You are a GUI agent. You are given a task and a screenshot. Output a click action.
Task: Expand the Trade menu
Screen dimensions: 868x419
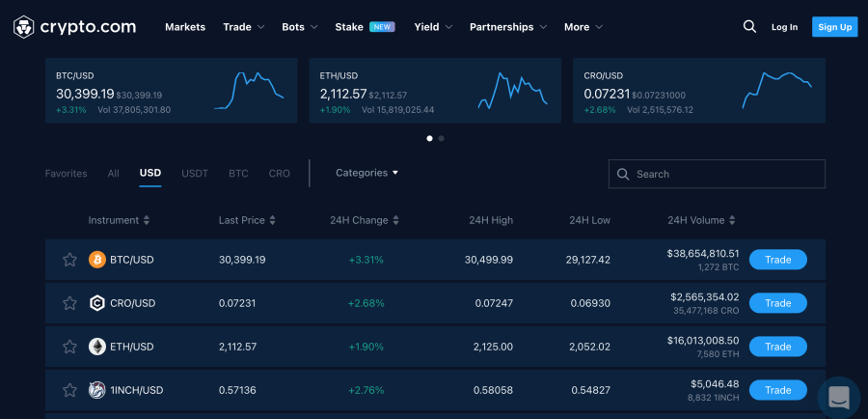[244, 27]
